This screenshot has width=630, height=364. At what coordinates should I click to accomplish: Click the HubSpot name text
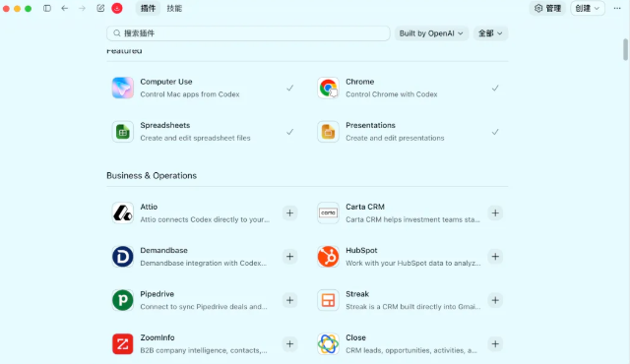pyautogui.click(x=361, y=251)
